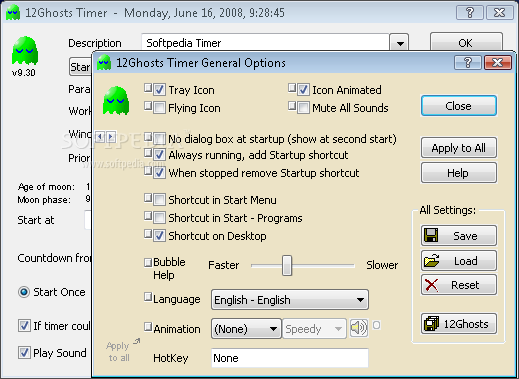Click the small apply-to-all box beside Tray Icon
This screenshot has width=519, height=379.
(x=148, y=88)
